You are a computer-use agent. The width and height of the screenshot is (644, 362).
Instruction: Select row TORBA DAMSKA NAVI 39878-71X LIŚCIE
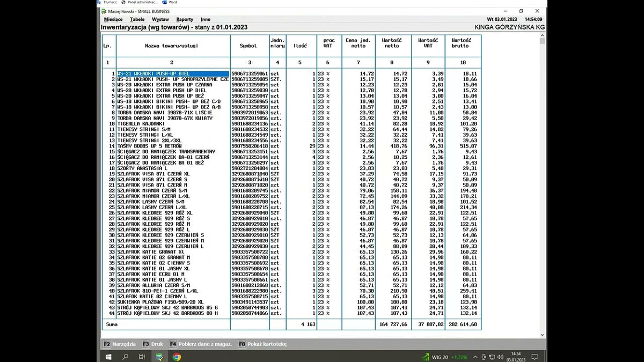click(291, 113)
